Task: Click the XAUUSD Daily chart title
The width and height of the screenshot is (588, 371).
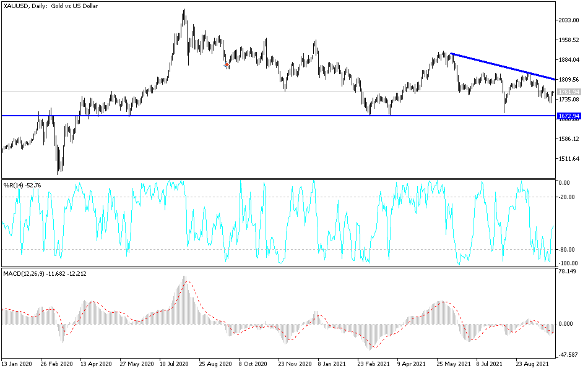Action: [51, 6]
